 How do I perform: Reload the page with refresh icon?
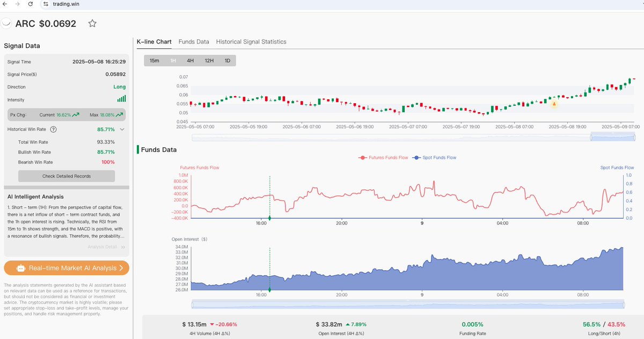tap(32, 4)
